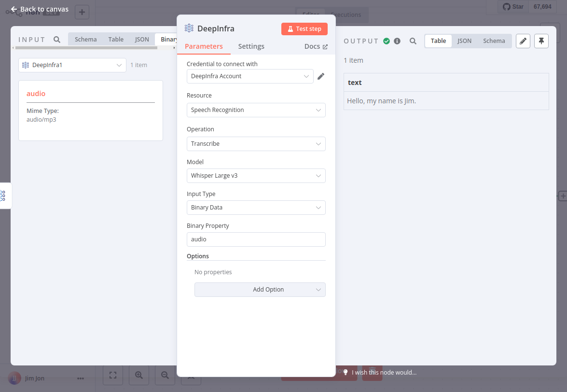Select output Table view tab
567x392 pixels.
click(438, 41)
